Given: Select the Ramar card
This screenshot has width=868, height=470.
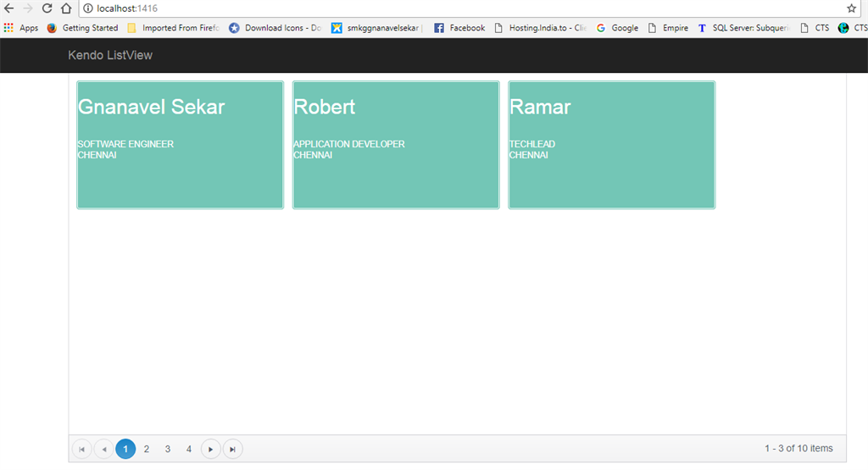Looking at the screenshot, I should pos(612,145).
